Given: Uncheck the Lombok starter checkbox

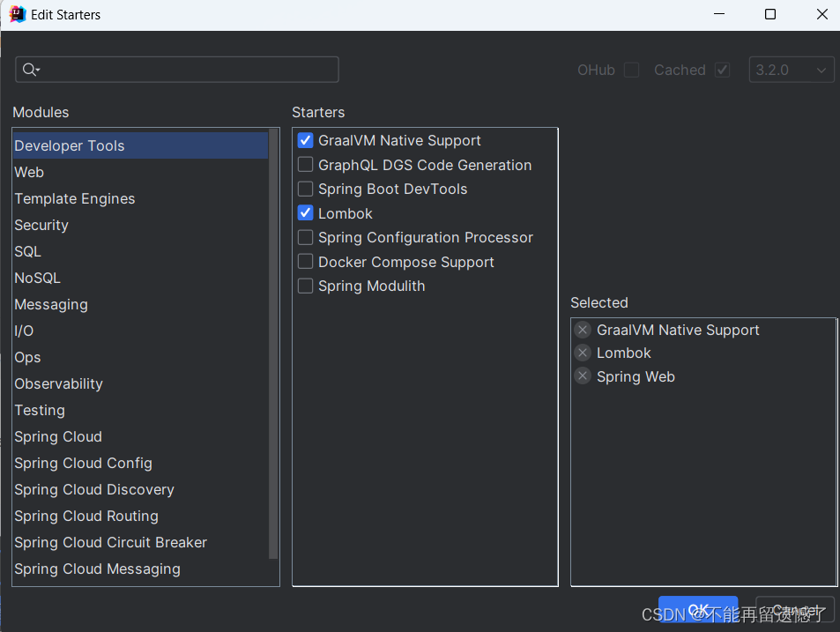Looking at the screenshot, I should 305,213.
